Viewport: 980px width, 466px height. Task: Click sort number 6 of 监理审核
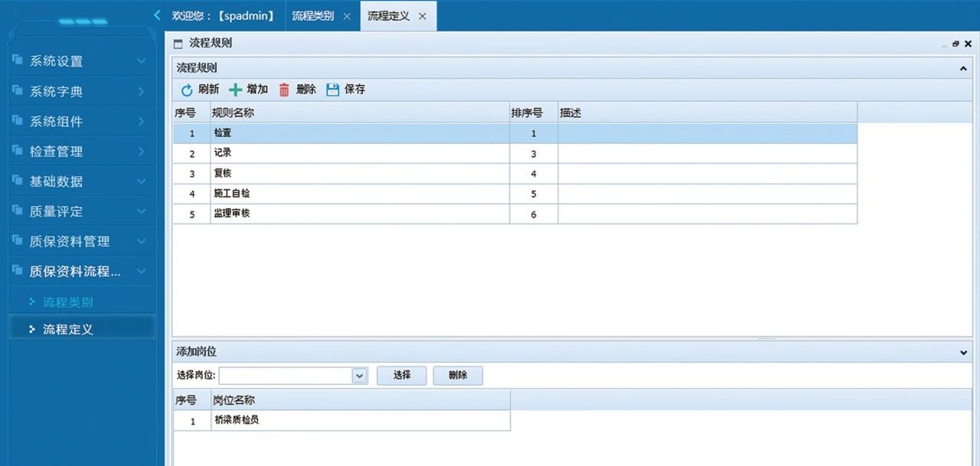tap(534, 215)
